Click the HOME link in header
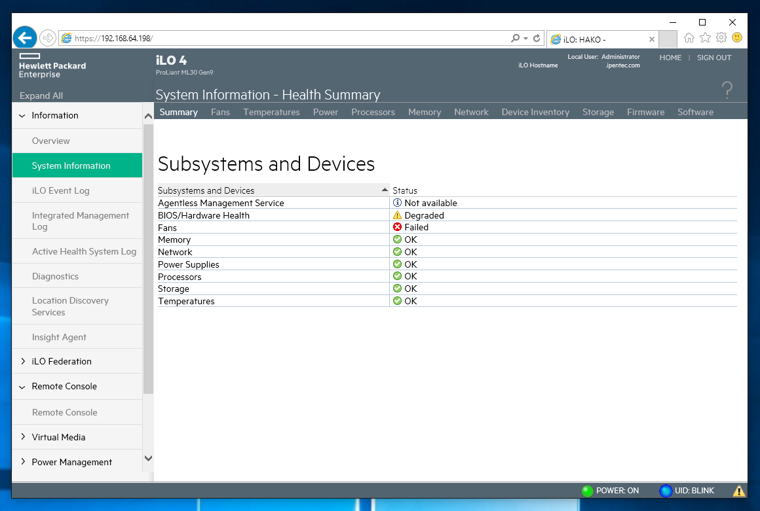The image size is (760, 511). click(670, 58)
